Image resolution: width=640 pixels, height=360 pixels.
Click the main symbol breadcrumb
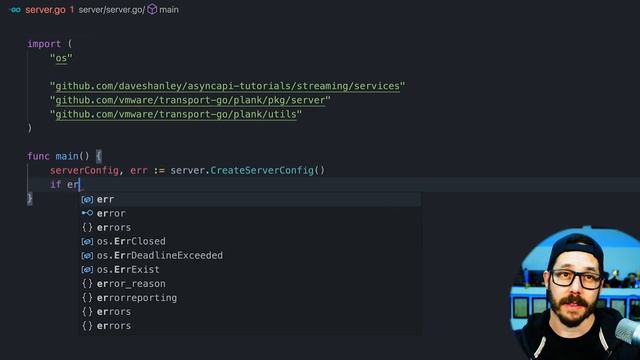tap(169, 10)
